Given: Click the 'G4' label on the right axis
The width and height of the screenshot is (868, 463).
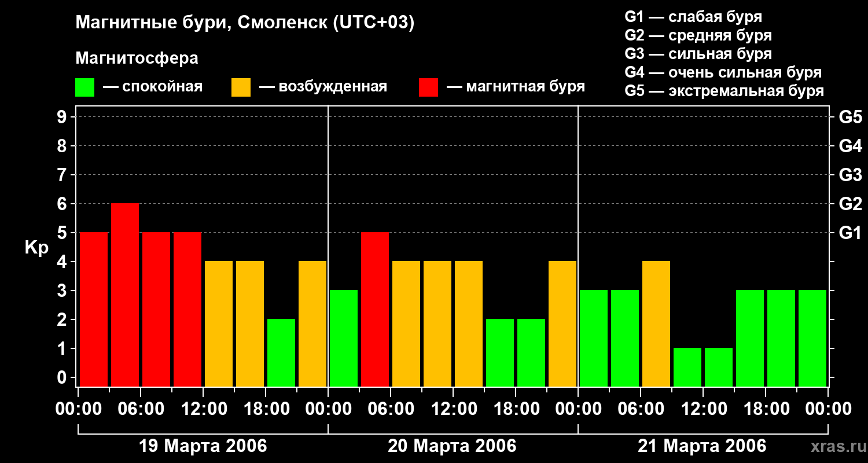Looking at the screenshot, I should pyautogui.click(x=851, y=146).
